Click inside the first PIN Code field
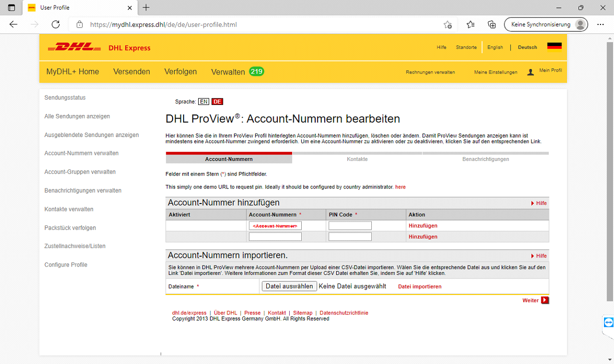 pyautogui.click(x=350, y=225)
